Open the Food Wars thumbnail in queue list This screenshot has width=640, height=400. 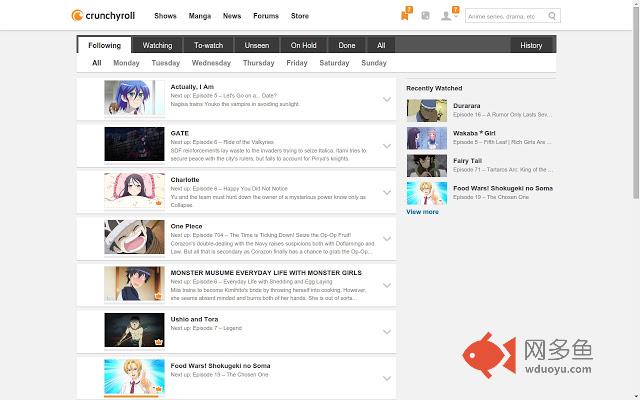click(134, 377)
